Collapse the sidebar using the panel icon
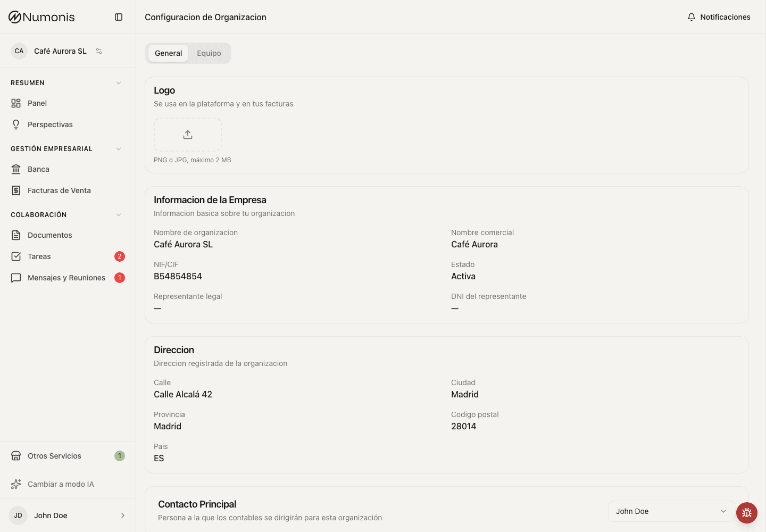 tap(119, 17)
